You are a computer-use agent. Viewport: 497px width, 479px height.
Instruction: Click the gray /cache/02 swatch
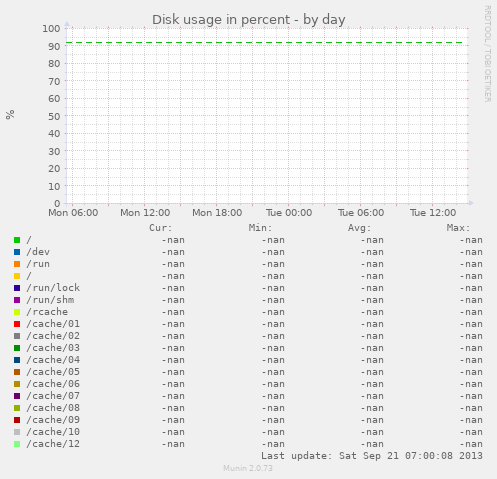[x=17, y=336]
